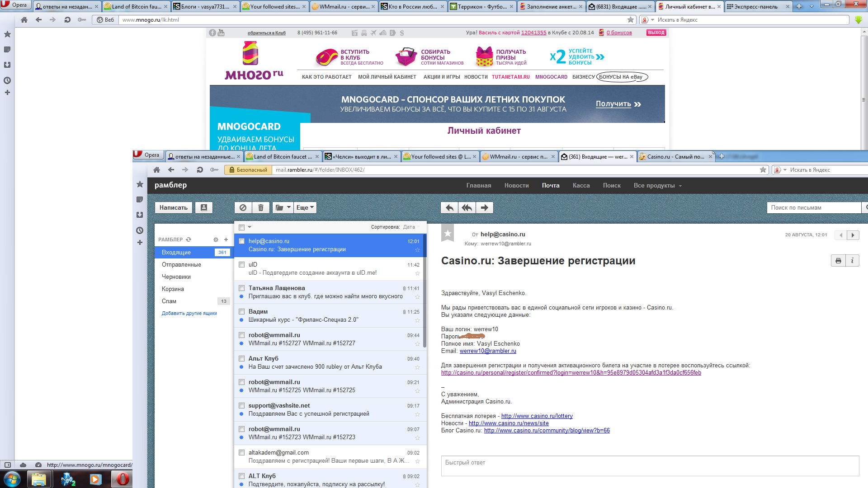Go back in the Rambler mail Opera window
868x488 pixels.
tap(171, 170)
